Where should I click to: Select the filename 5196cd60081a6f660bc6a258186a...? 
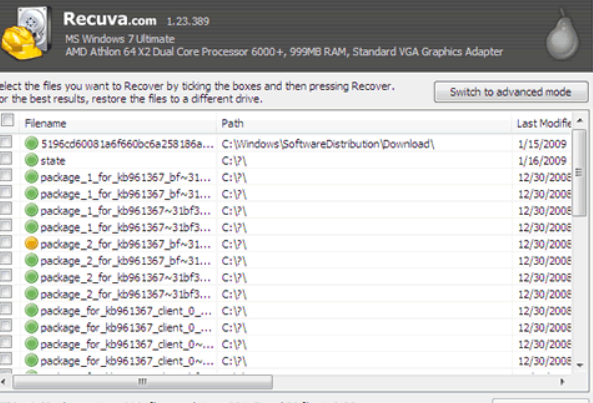127,144
